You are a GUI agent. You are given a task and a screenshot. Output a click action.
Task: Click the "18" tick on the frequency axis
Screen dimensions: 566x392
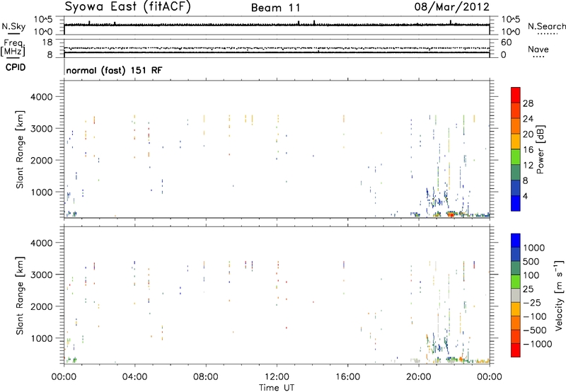tap(47, 42)
